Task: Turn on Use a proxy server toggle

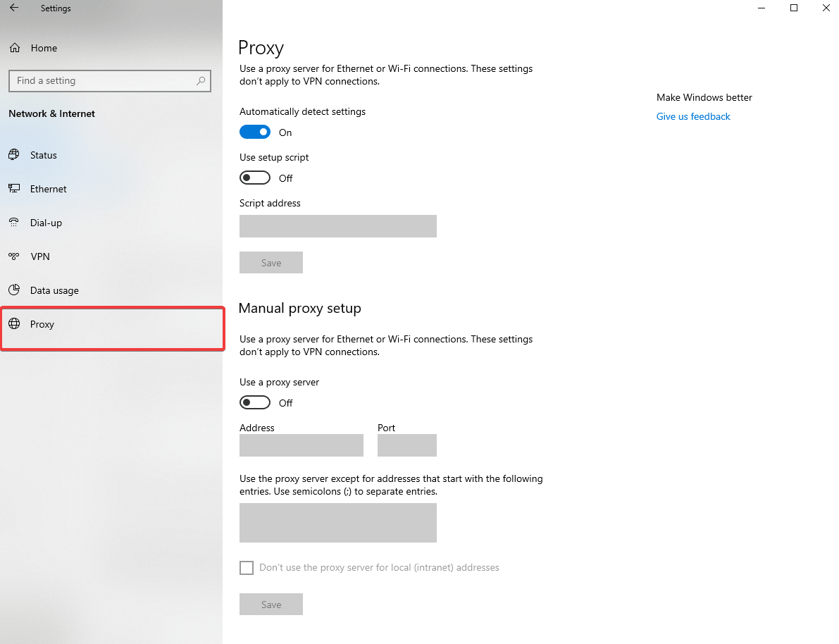Action: click(x=255, y=402)
